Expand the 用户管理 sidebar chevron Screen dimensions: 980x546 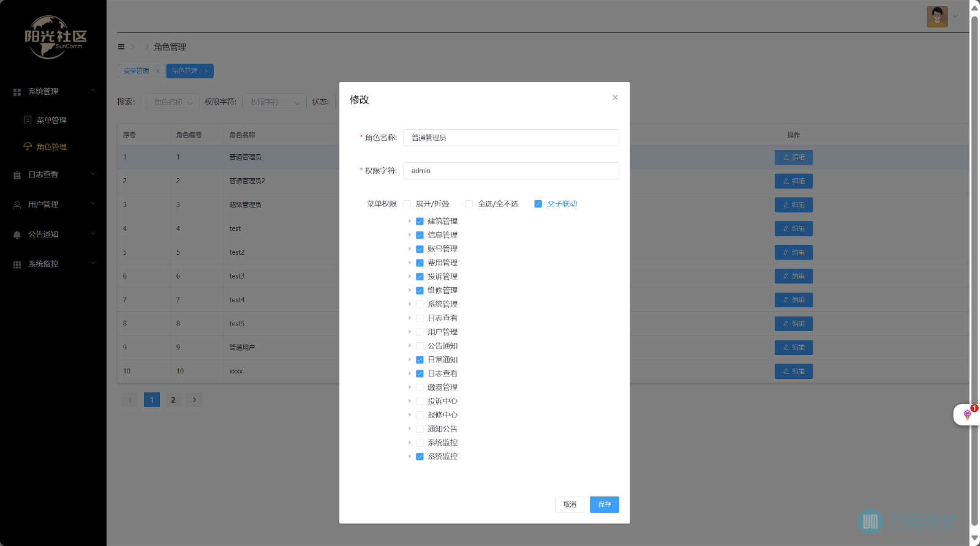pos(92,204)
